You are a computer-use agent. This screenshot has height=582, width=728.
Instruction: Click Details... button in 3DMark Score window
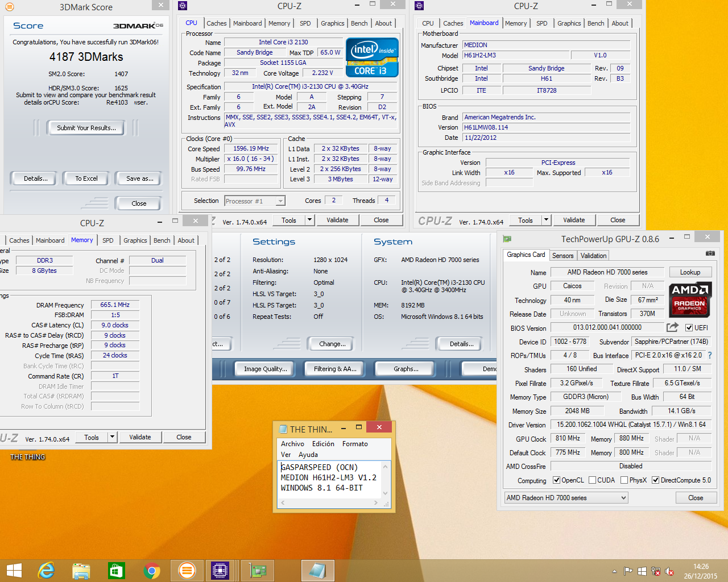click(36, 178)
